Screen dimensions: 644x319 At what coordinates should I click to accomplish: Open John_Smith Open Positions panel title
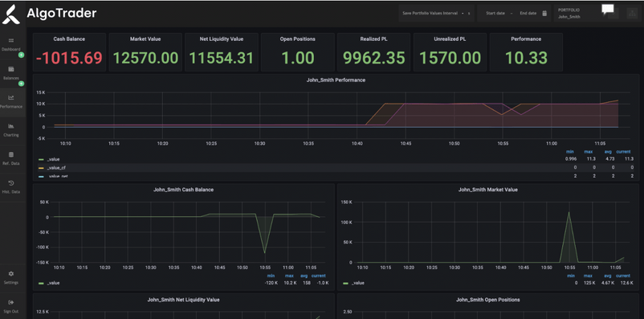(x=488, y=300)
